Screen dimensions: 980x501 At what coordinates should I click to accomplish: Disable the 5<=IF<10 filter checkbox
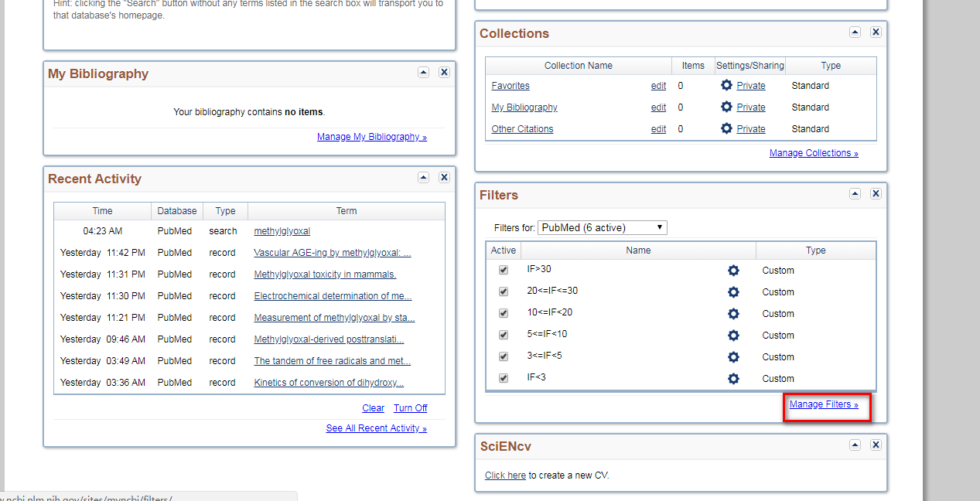504,336
